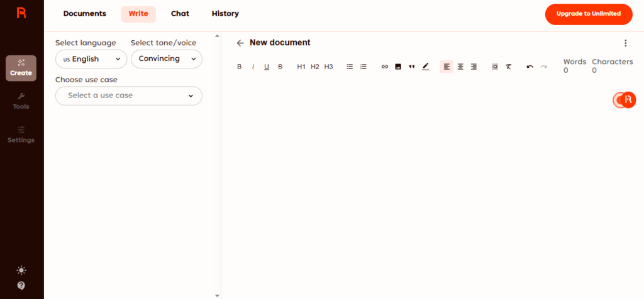Switch to the Chat tab
Image resolution: width=644 pixels, height=299 pixels.
tap(180, 14)
